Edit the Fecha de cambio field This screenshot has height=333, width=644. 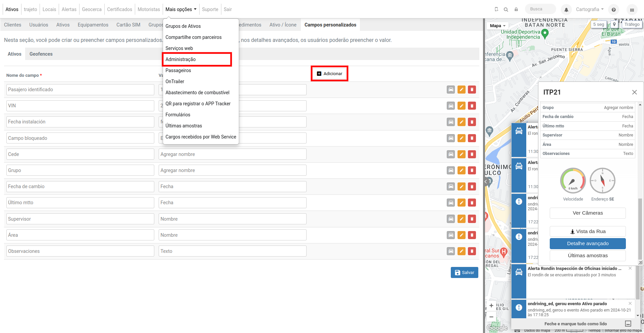click(462, 186)
